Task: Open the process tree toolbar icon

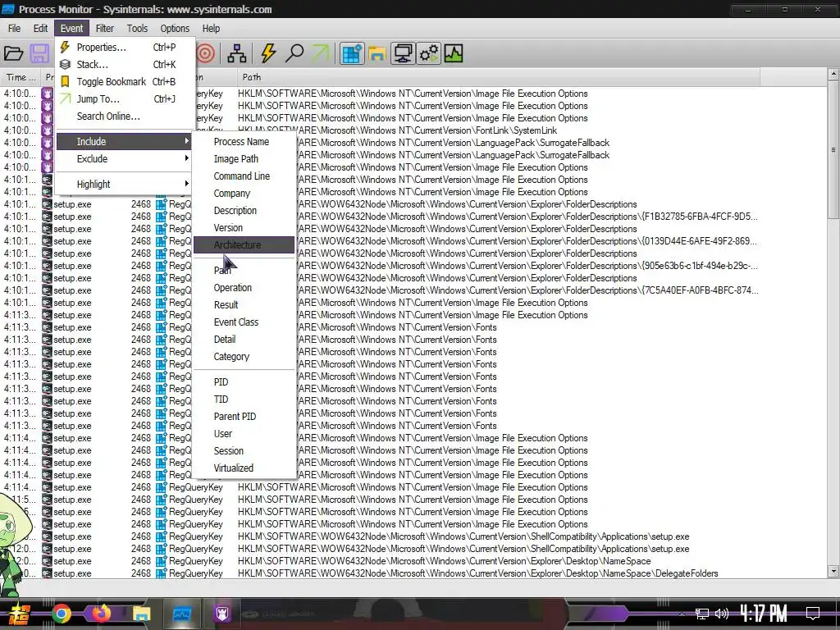Action: 237,53
